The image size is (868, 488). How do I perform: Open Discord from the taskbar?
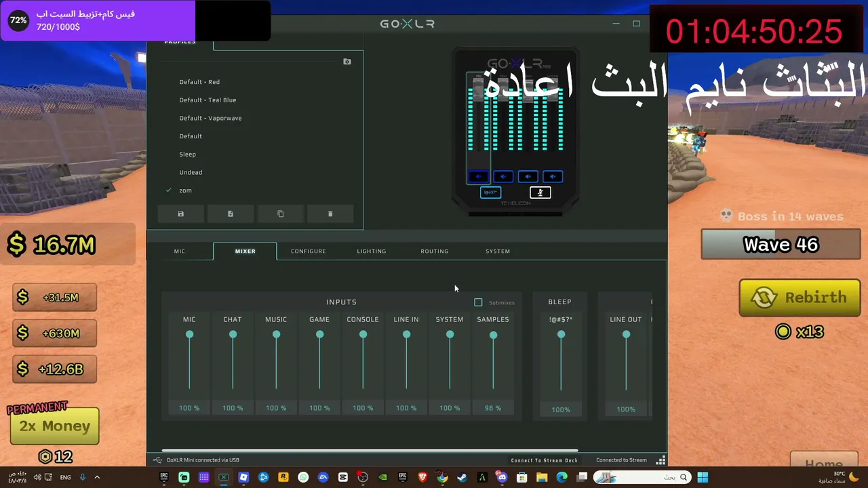(x=502, y=477)
